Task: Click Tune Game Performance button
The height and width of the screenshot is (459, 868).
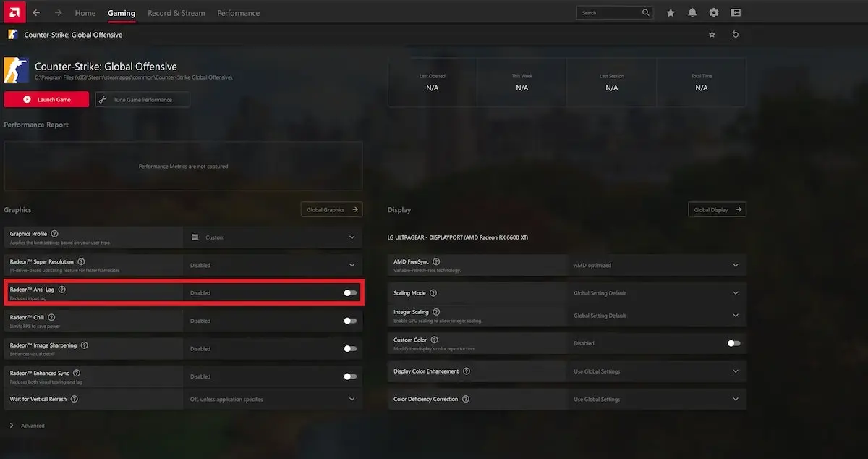Action: pos(142,100)
